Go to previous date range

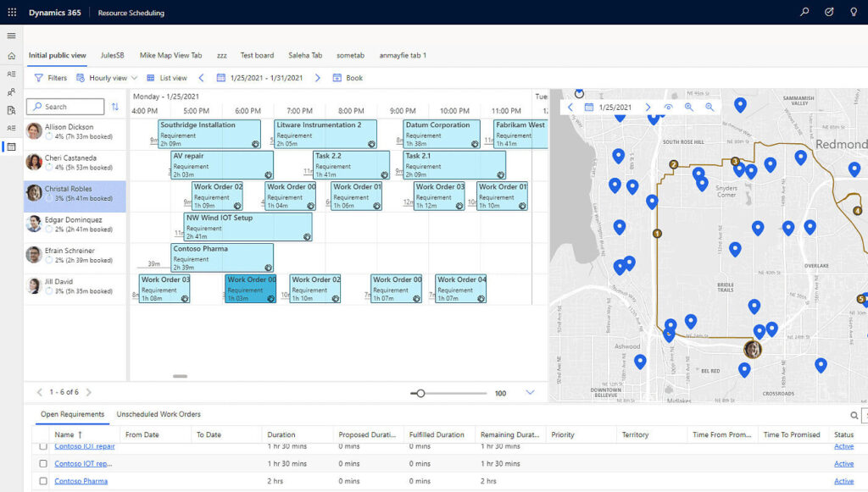[202, 78]
